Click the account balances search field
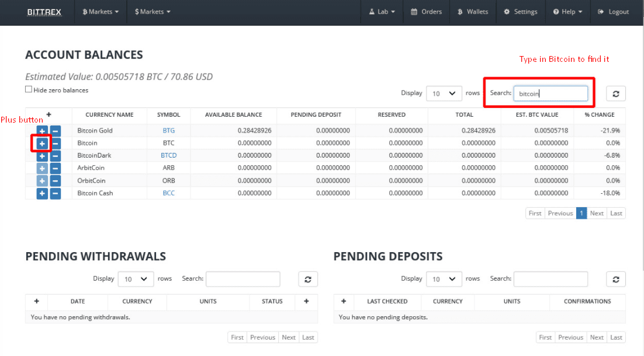Viewport: 644px width, 356px height. pos(550,93)
